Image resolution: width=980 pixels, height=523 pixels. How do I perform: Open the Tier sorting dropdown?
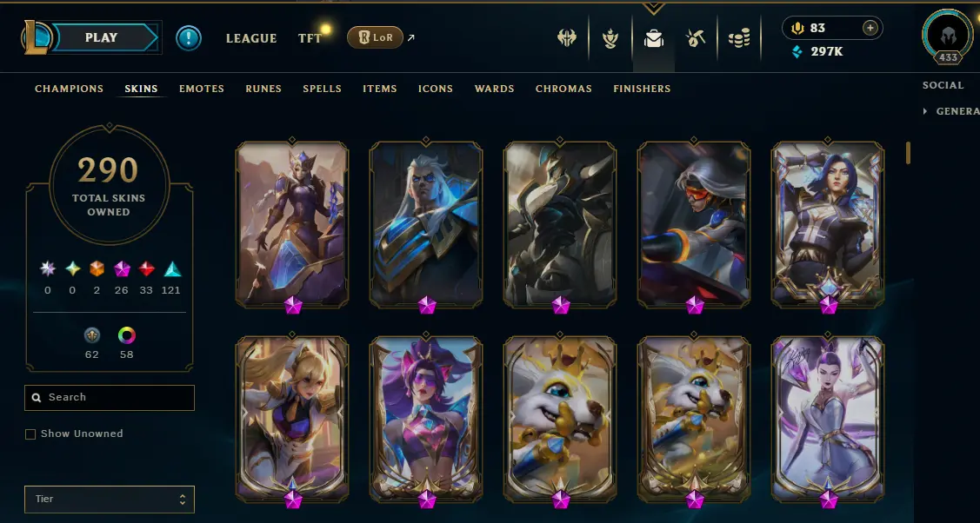tap(110, 500)
